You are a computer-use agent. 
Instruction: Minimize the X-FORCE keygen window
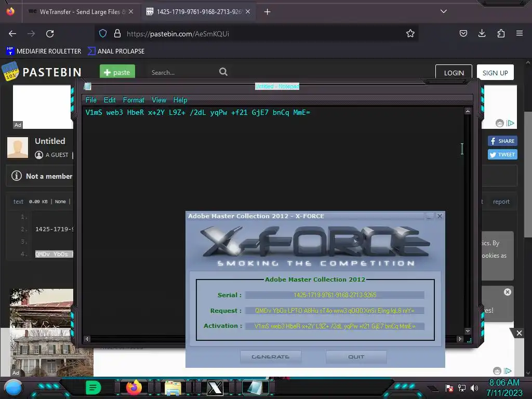[429, 216]
